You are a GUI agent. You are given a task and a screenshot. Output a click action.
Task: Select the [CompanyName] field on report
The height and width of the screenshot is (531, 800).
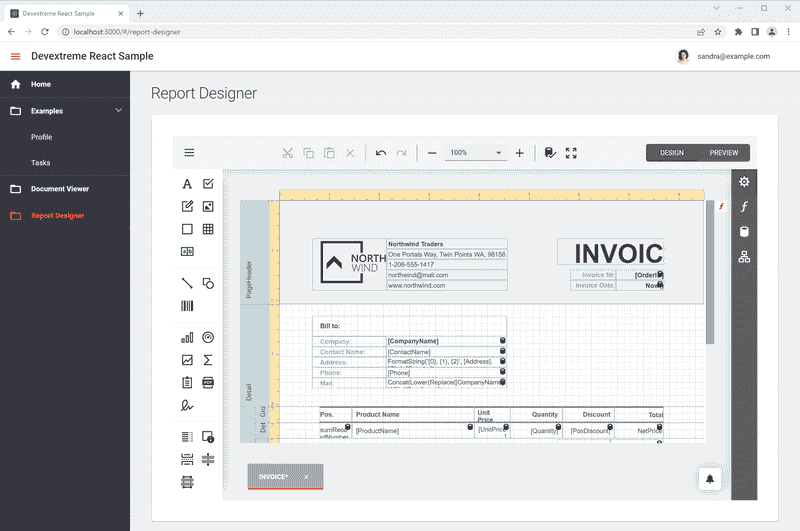[x=446, y=341]
